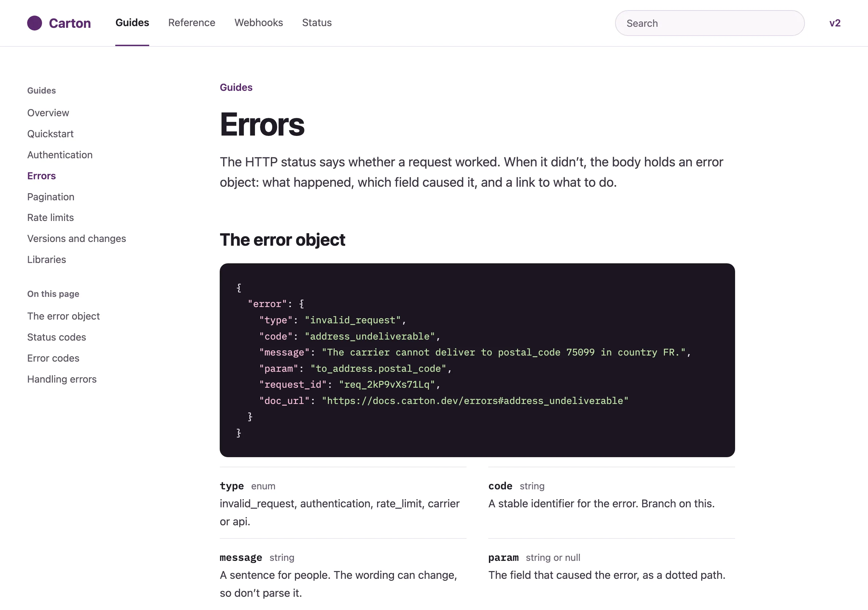The image size is (868, 610).
Task: Open the Carton home link text
Action: point(70,23)
